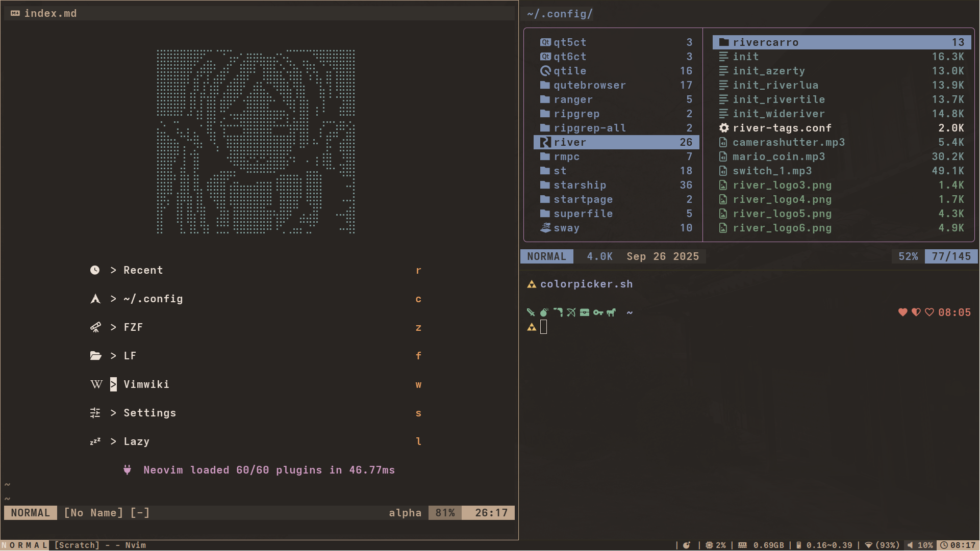Click the river R logo icon
Viewport: 980px width, 551px height.
point(546,142)
